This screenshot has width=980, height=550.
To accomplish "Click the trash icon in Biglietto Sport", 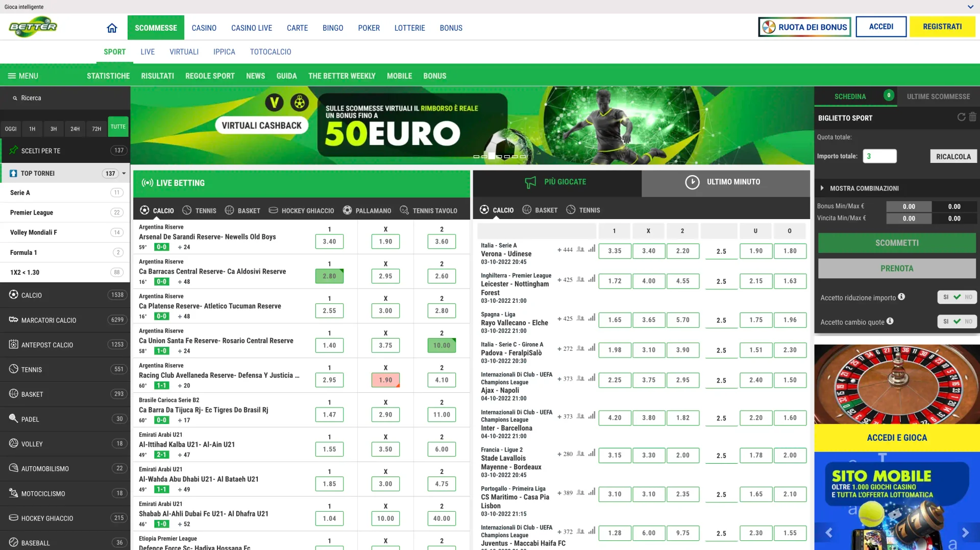I will tap(973, 117).
